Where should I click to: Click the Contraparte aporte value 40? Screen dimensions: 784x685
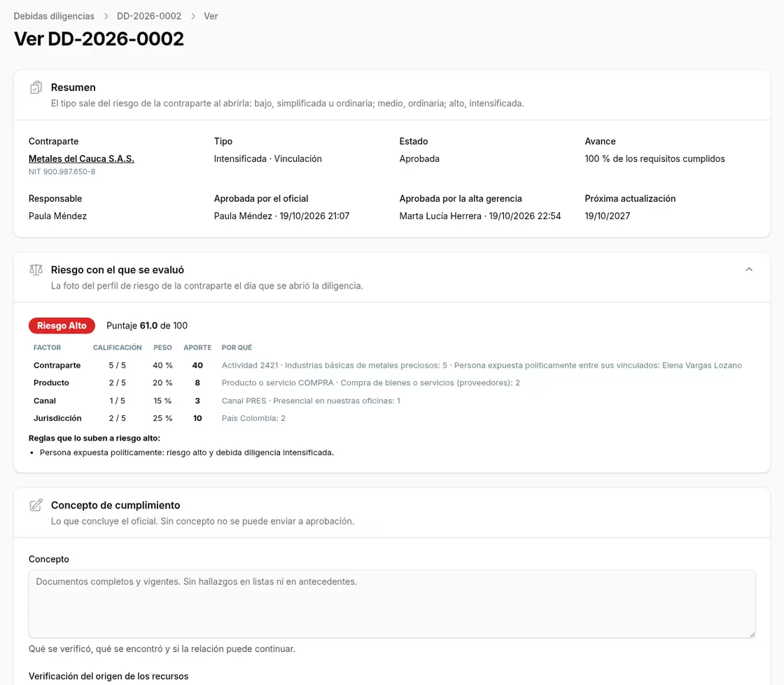(197, 366)
